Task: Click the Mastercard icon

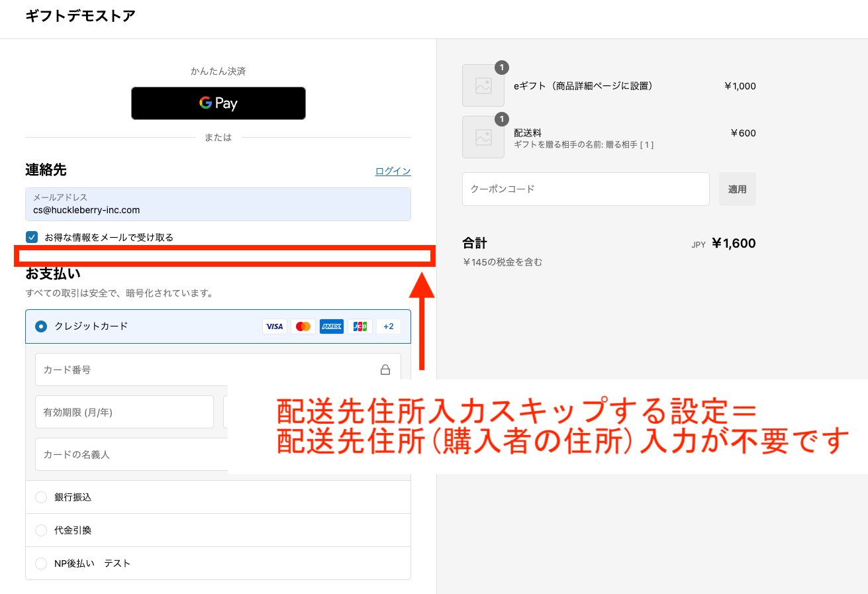Action: [303, 326]
